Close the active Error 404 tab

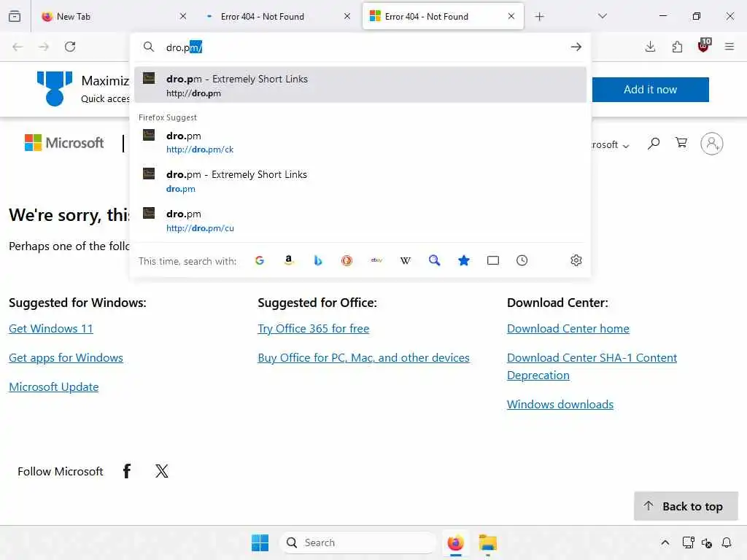[511, 16]
